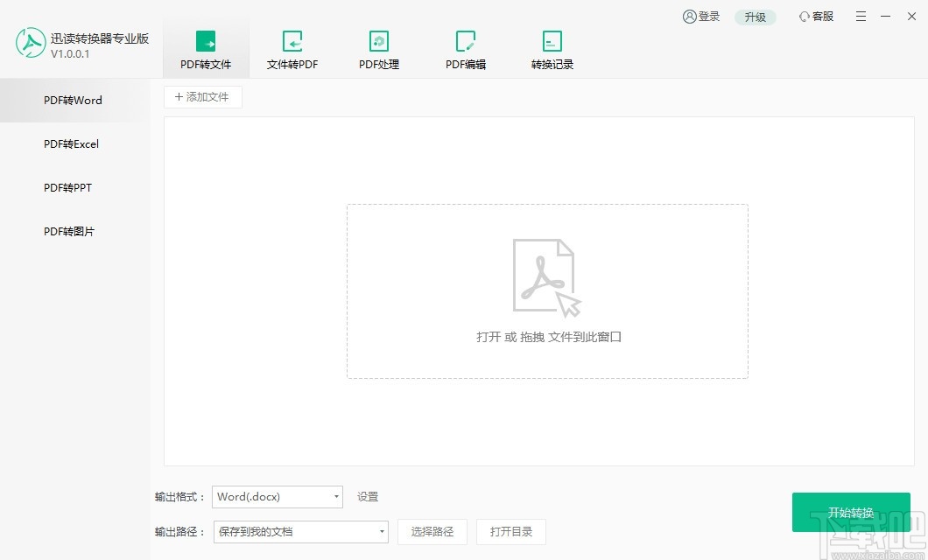The image size is (928, 560).
Task: Launch the PDF编辑 editor icon
Action: (465, 48)
